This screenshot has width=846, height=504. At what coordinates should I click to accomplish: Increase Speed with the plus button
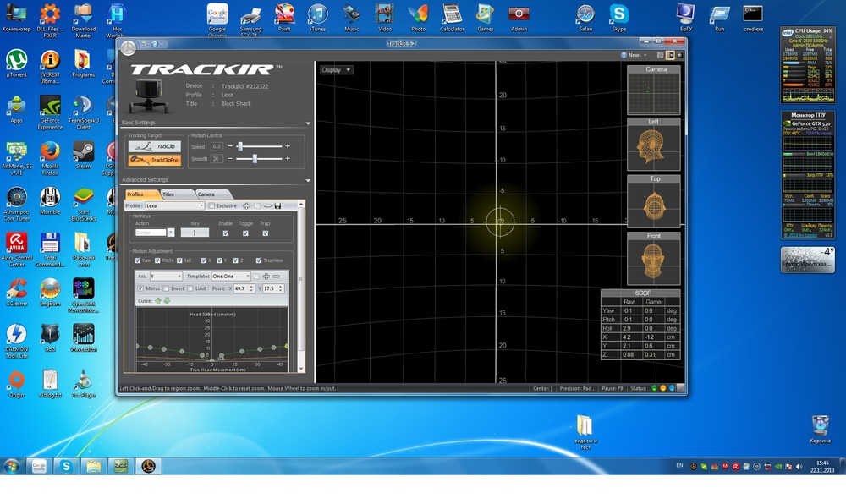288,146
